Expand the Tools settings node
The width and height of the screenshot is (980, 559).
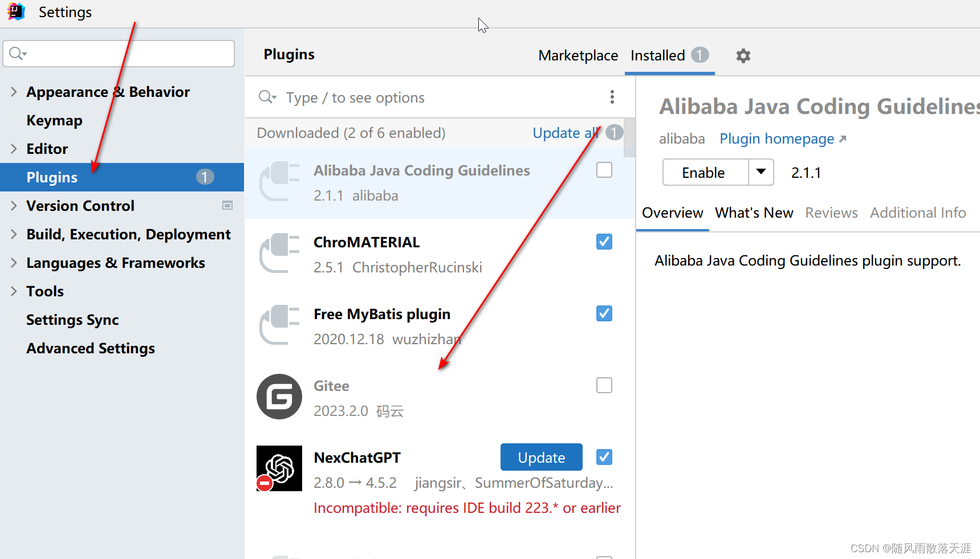(14, 291)
